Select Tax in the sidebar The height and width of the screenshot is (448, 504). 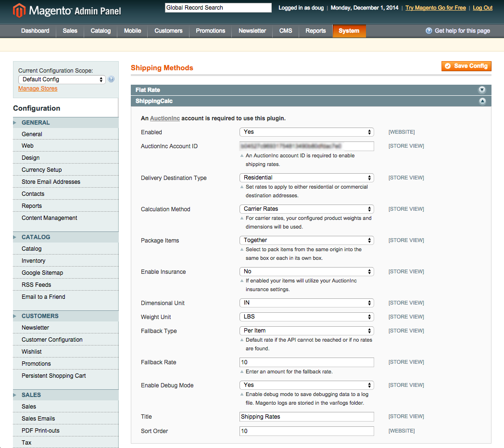click(x=65, y=443)
